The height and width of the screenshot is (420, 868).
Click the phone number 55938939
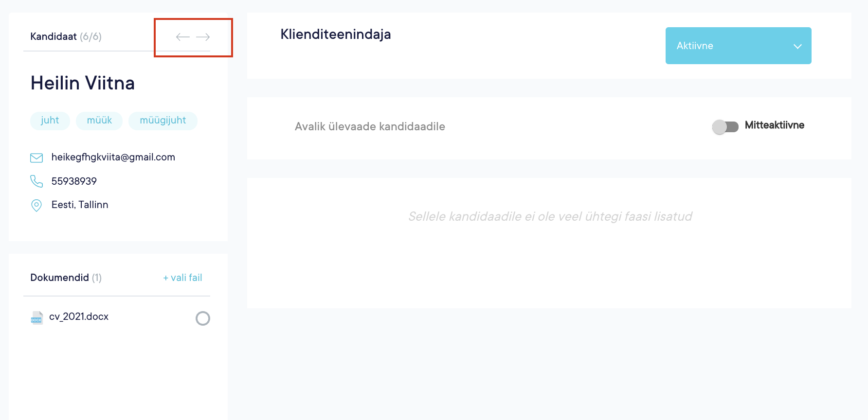pyautogui.click(x=74, y=181)
